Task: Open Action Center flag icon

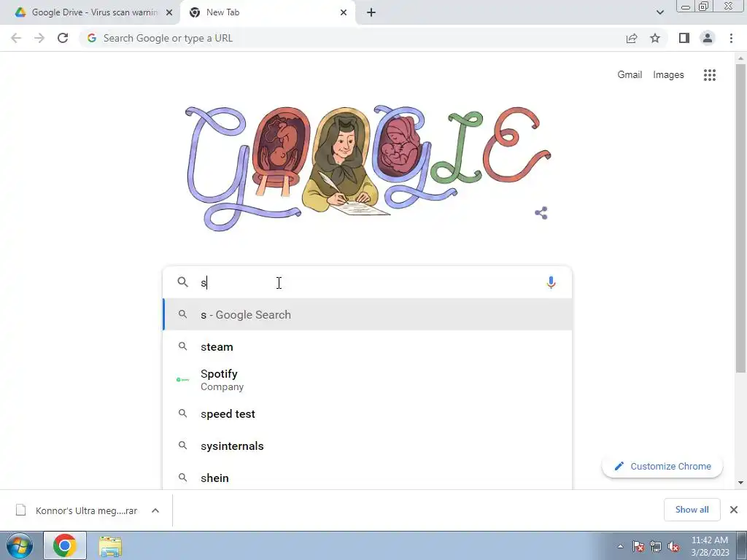Action: [638, 546]
